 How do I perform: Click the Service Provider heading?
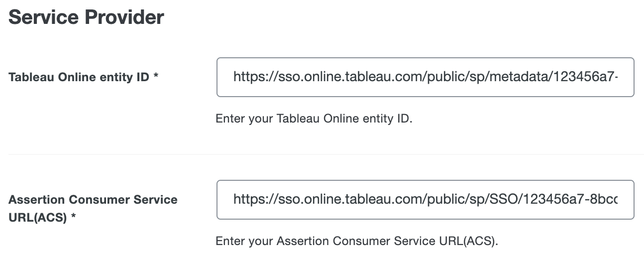(x=86, y=17)
